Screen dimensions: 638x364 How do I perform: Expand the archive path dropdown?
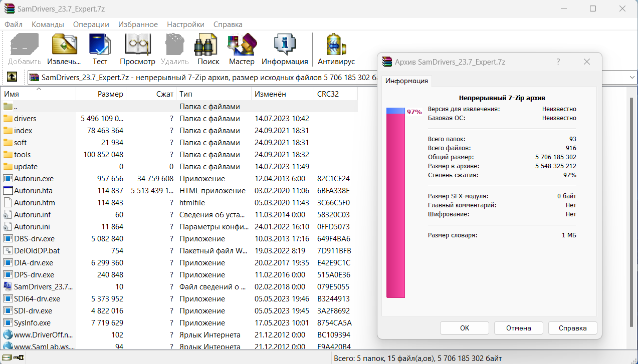631,78
